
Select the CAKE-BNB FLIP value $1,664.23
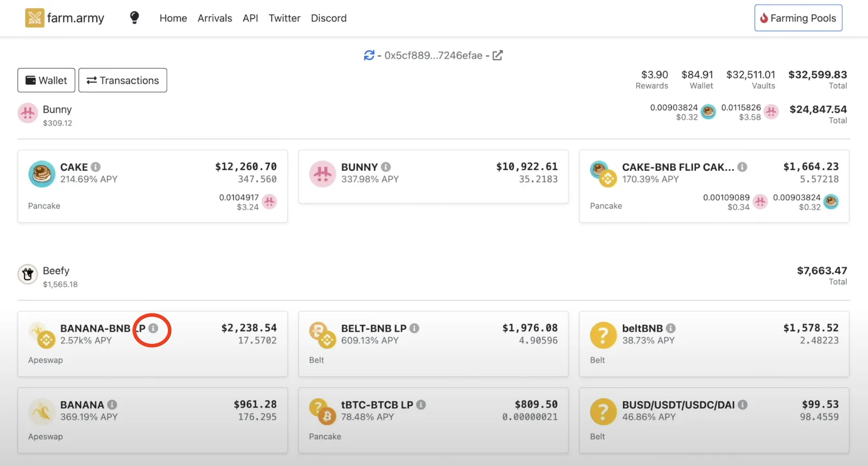click(811, 167)
